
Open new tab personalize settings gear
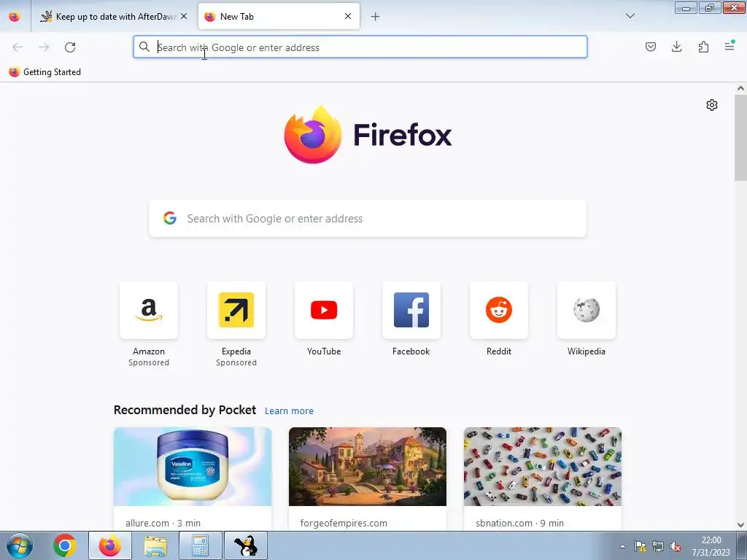click(712, 105)
